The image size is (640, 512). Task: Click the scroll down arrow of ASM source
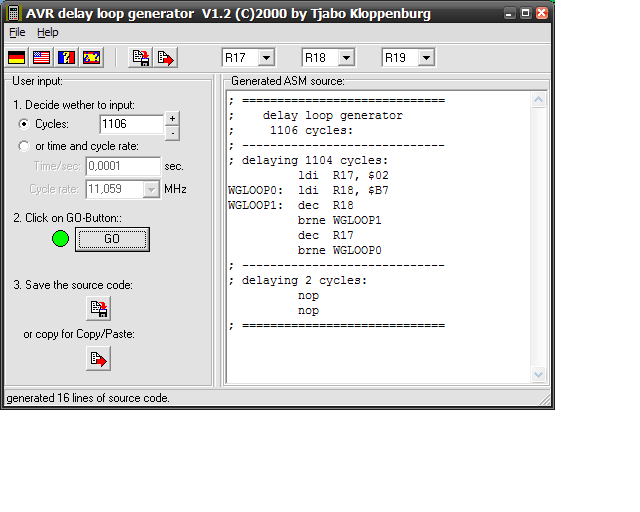coord(538,374)
